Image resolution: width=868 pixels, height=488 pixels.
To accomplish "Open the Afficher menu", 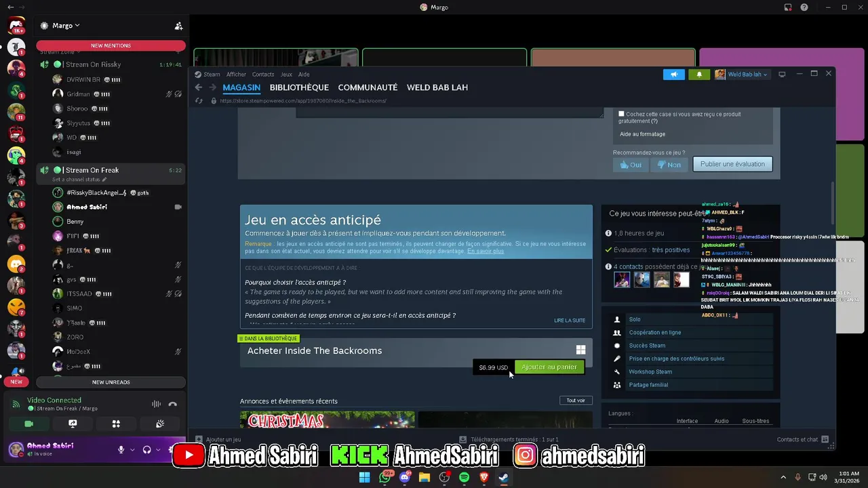I will pyautogui.click(x=236, y=75).
